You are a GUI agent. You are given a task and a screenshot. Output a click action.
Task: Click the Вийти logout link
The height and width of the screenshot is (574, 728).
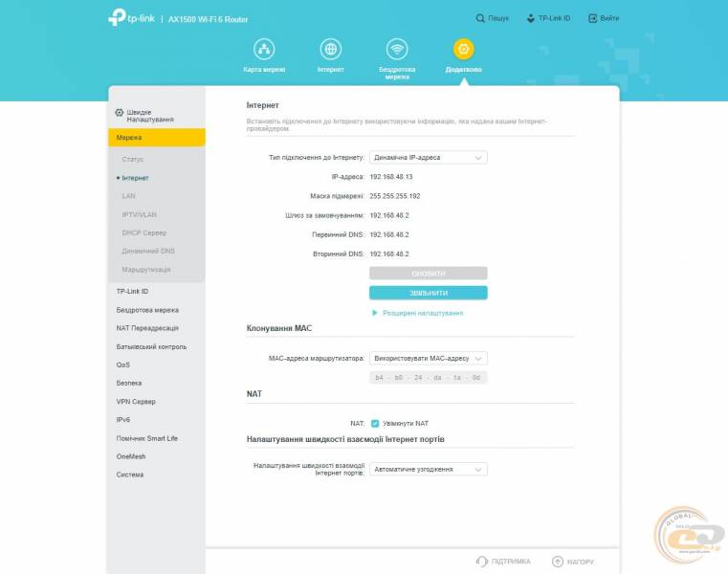609,18
